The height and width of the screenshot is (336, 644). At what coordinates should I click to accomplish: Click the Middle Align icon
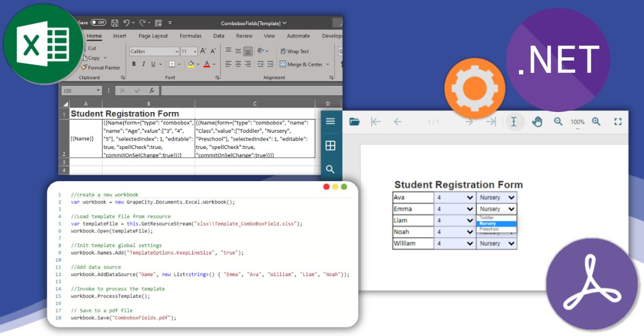tap(238, 51)
